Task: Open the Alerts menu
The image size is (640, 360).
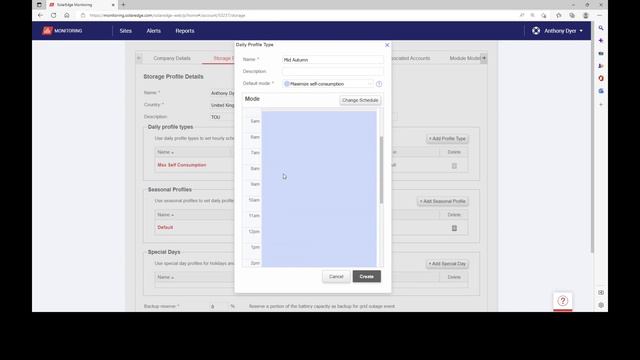Action: tap(153, 31)
